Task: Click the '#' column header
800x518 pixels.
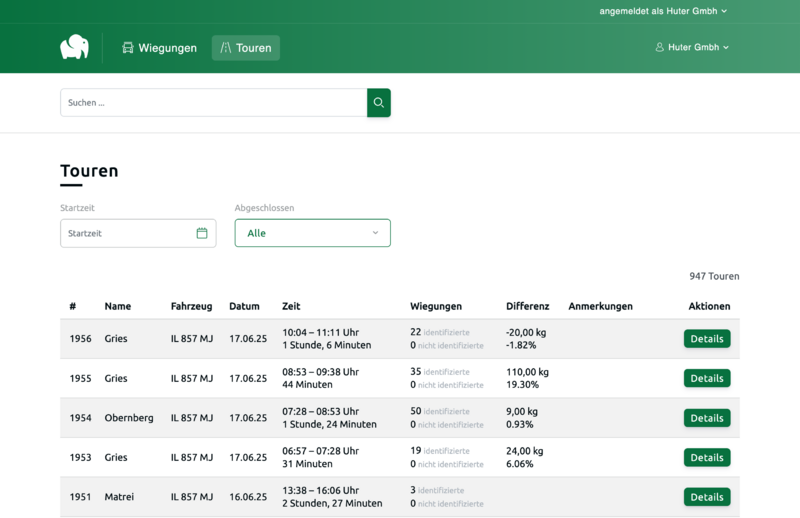Action: 72,306
